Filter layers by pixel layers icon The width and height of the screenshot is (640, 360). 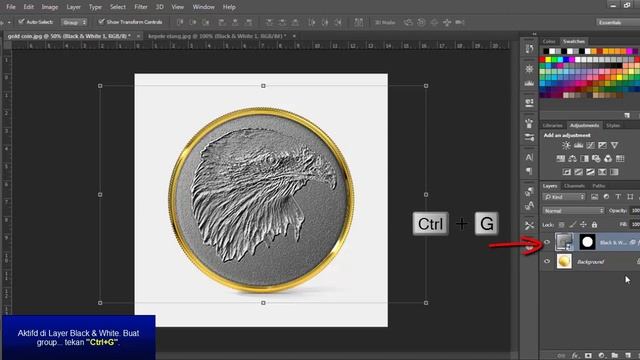tap(594, 197)
